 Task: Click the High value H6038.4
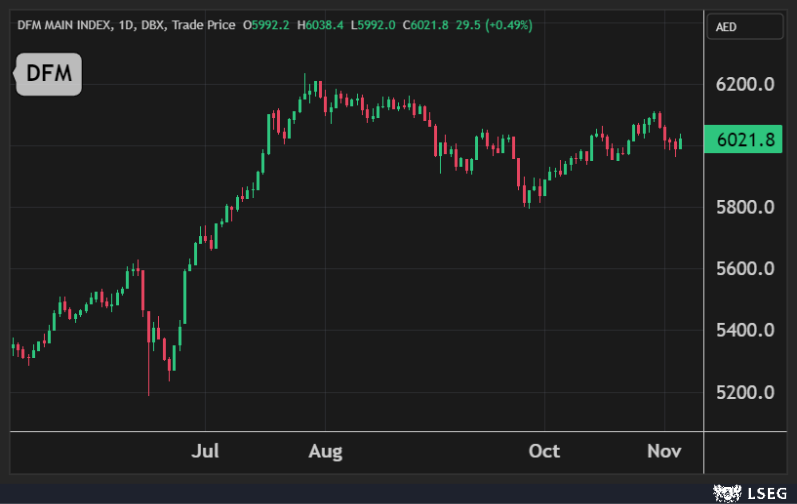pyautogui.click(x=322, y=24)
